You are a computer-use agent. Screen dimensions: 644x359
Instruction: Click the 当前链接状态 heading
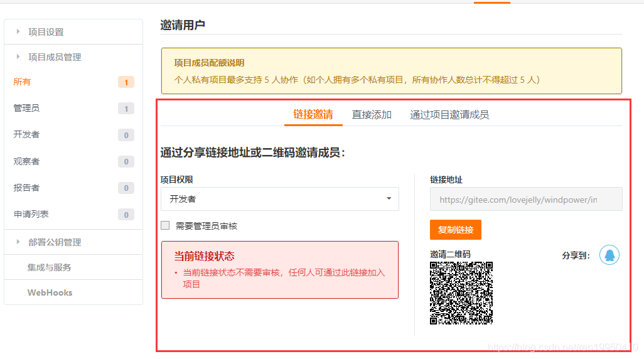[x=204, y=256]
